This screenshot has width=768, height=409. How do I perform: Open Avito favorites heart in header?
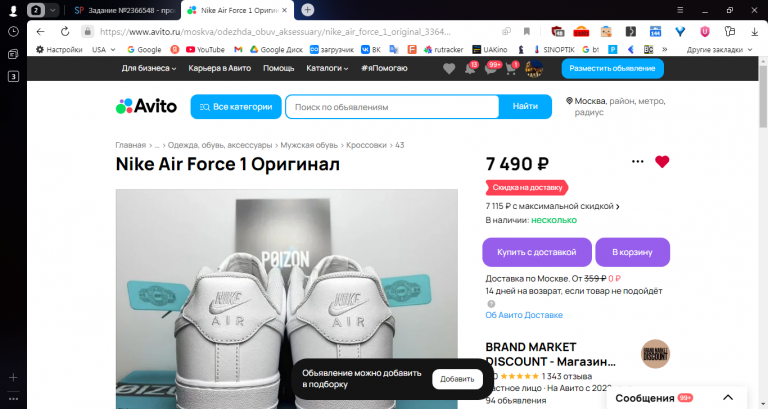pos(449,69)
